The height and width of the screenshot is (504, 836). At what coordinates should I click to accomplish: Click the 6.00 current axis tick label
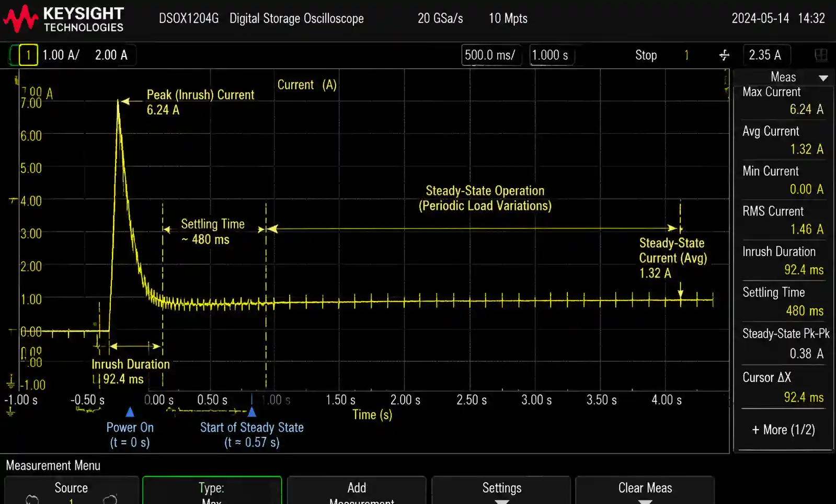31,136
